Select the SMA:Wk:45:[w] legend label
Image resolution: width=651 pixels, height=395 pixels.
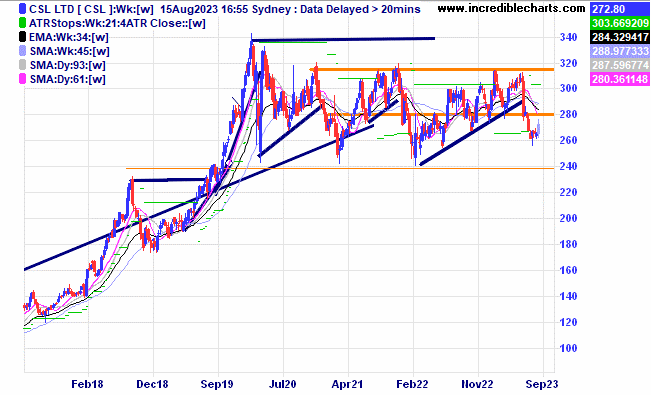[70, 51]
